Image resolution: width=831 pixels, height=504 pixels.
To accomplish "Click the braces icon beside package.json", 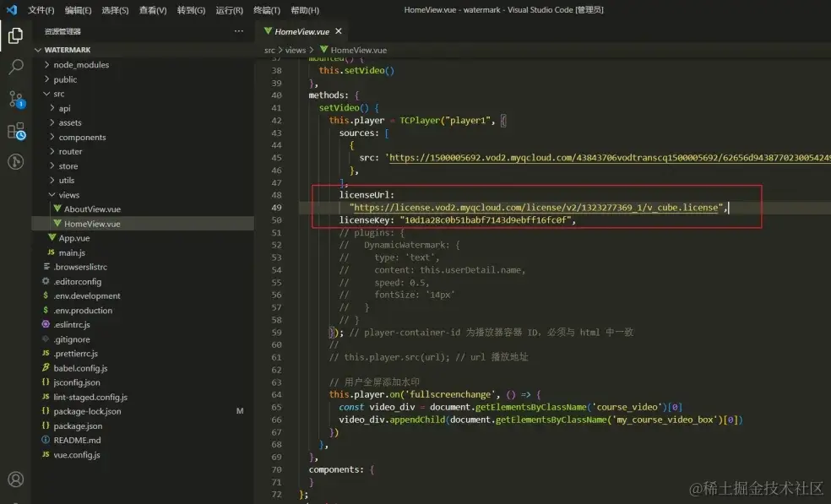I will click(46, 425).
